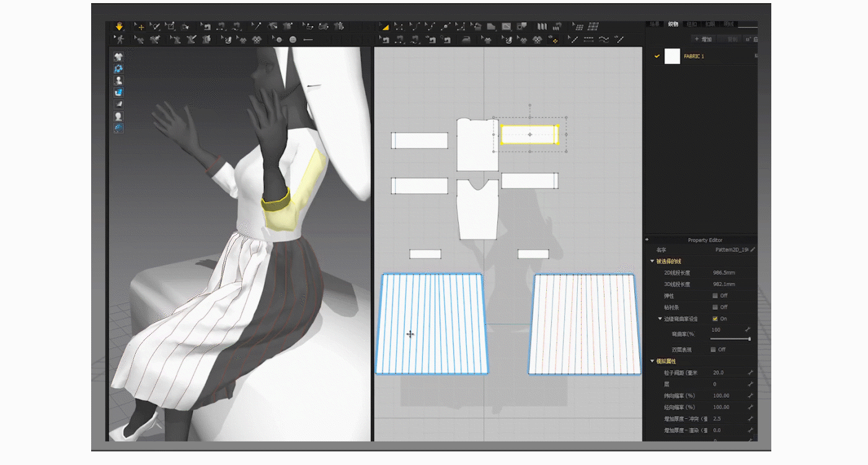
Task: Select the blue-highlighted striped skirt pattern
Action: pos(432,324)
